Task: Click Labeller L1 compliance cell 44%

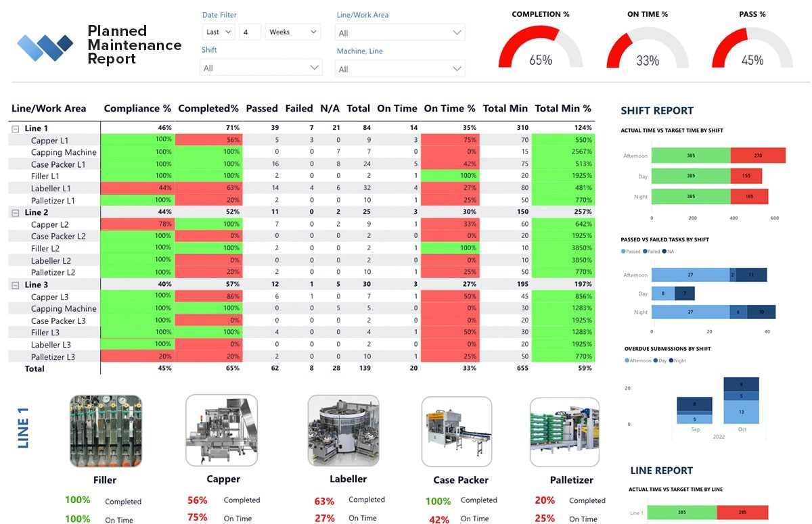Action: tap(137, 188)
